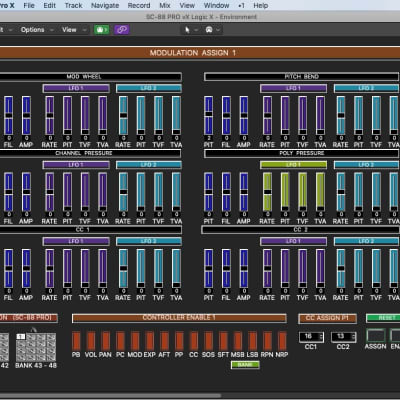Toggle the MOD controller enable switch
The width and height of the screenshot is (400, 400).
(x=135, y=341)
